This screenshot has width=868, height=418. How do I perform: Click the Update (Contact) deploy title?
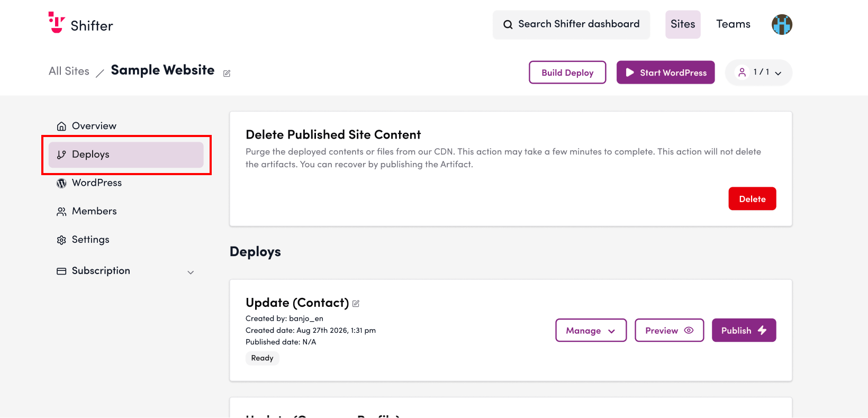click(x=297, y=303)
